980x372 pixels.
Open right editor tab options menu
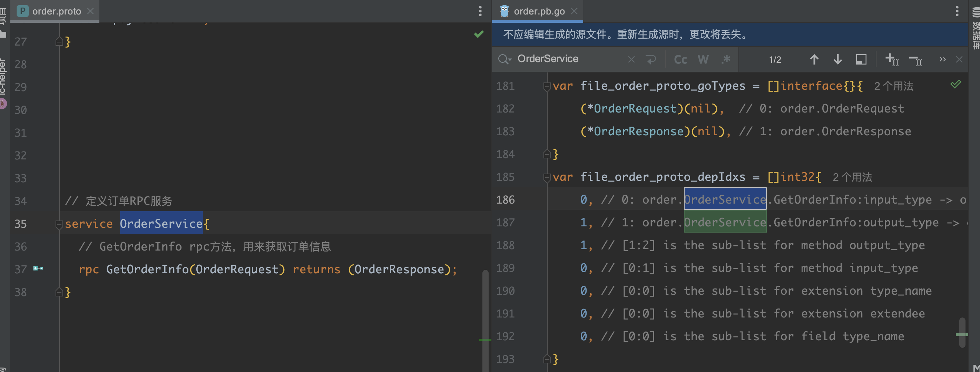click(957, 11)
